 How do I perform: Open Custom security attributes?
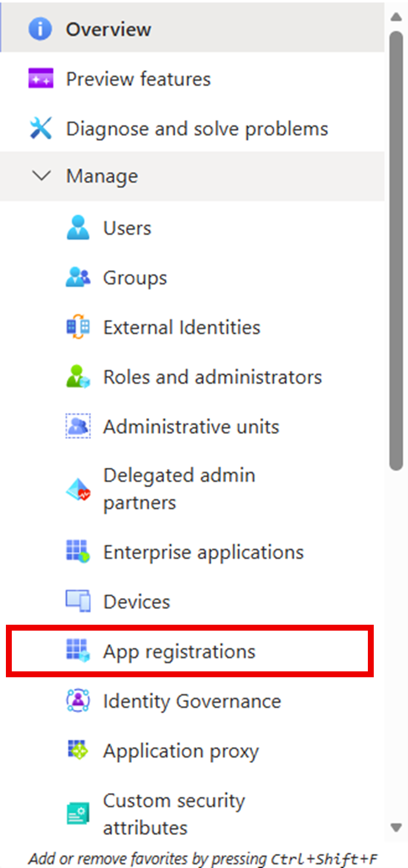[174, 814]
